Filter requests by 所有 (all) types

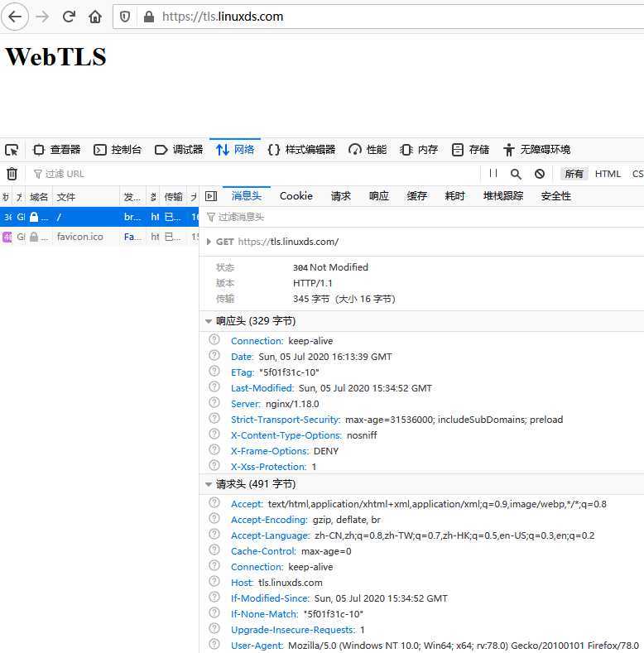pos(574,174)
